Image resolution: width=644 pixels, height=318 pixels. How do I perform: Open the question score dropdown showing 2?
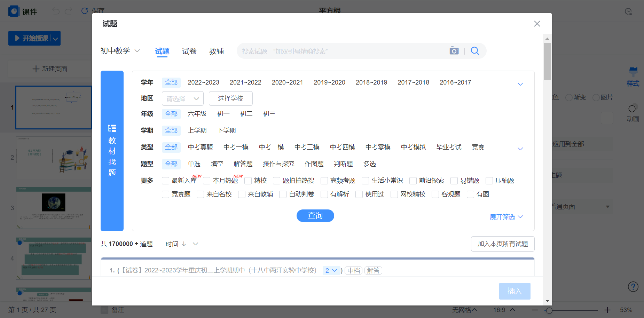[x=331, y=270]
